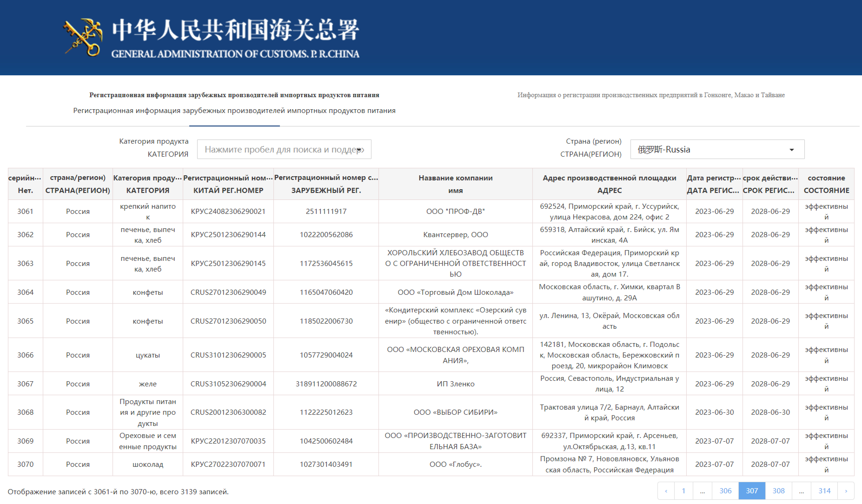Image resolution: width=862 pixels, height=504 pixels.
Task: Open page 306
Action: (x=725, y=491)
